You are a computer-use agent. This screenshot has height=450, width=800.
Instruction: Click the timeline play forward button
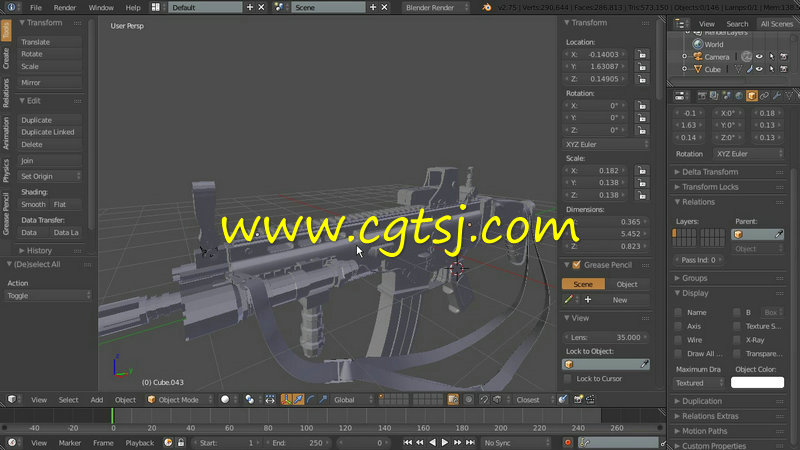pyautogui.click(x=444, y=442)
